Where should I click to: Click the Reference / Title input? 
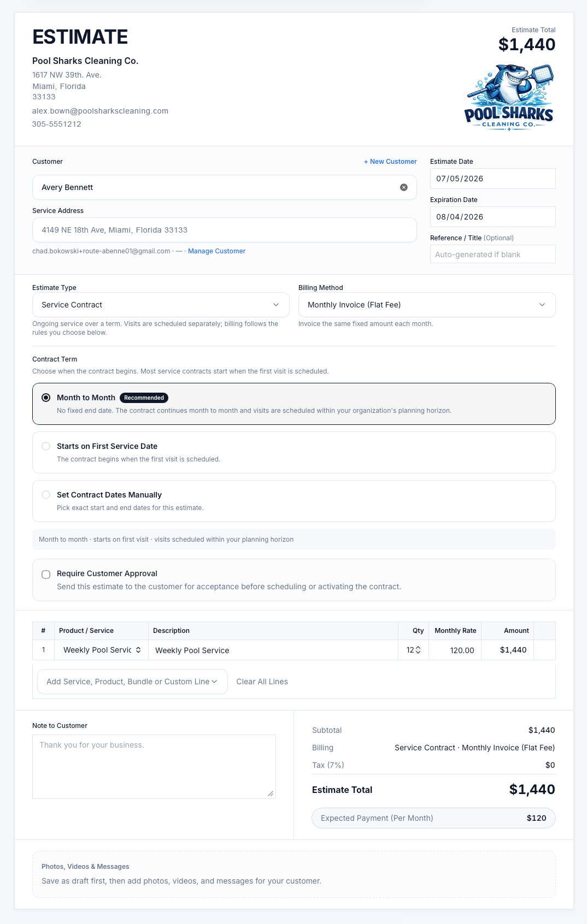[492, 254]
